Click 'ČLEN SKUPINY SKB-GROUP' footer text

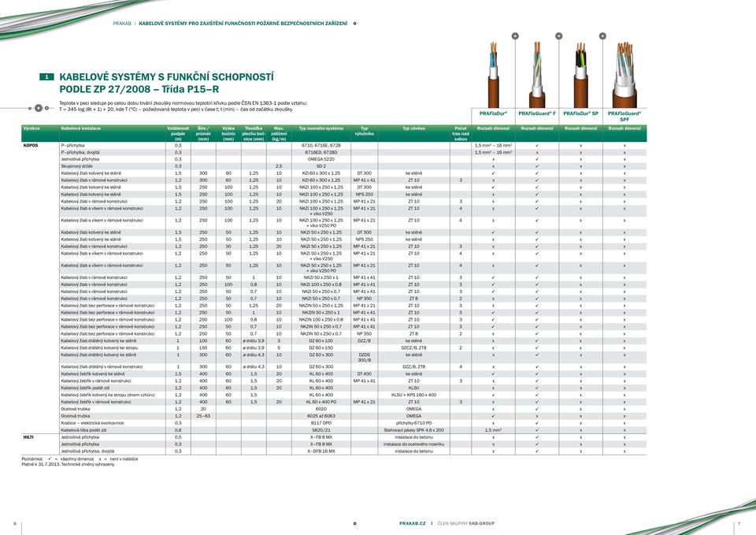coord(465,523)
